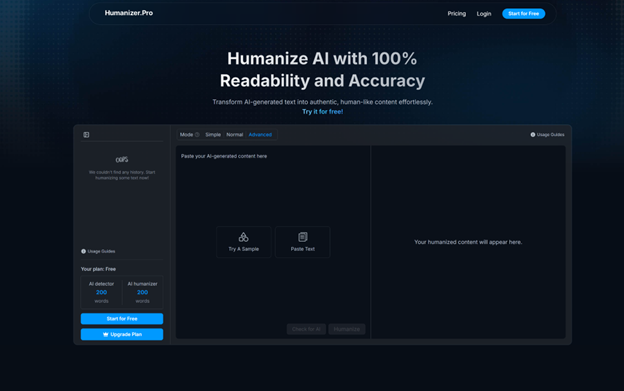Click the crown icon on Upgrade Plan
This screenshot has width=624, height=391.
(105, 335)
